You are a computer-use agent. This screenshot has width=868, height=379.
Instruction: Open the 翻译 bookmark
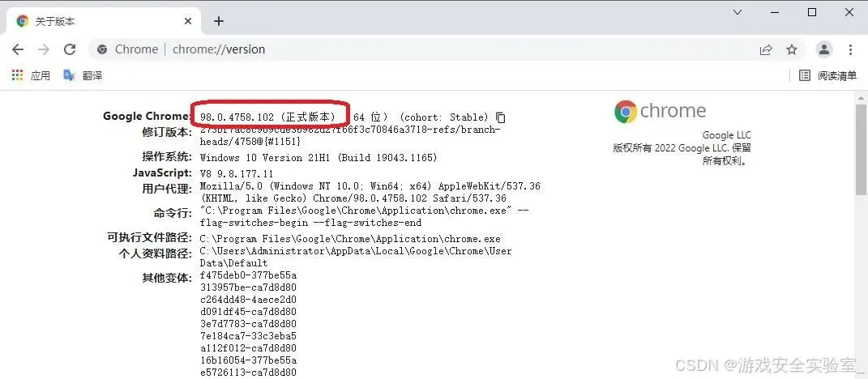83,75
